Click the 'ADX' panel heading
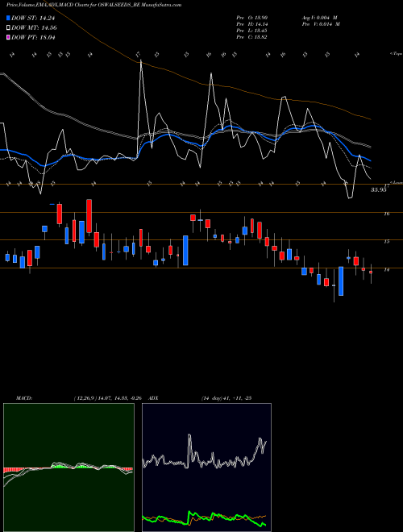 154,398
